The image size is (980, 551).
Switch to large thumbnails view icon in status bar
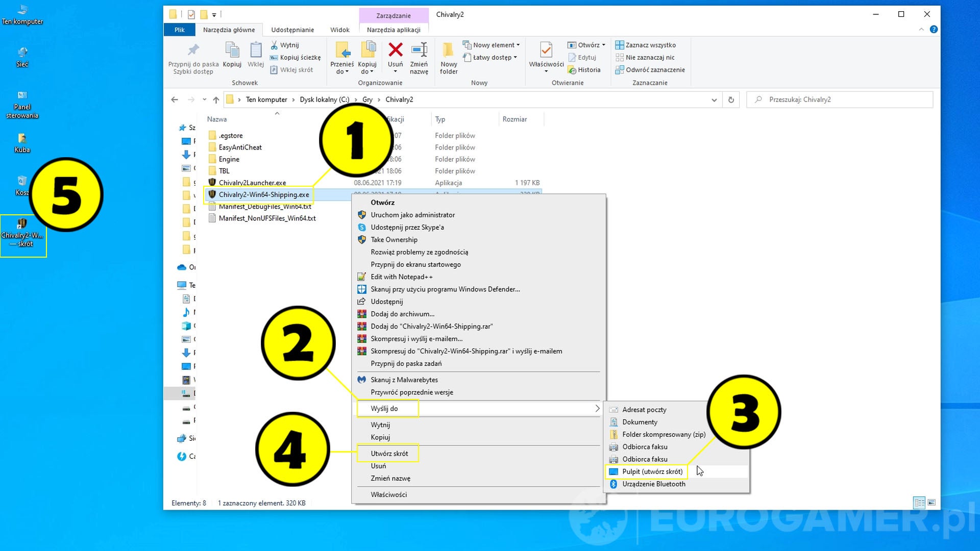coord(932,503)
